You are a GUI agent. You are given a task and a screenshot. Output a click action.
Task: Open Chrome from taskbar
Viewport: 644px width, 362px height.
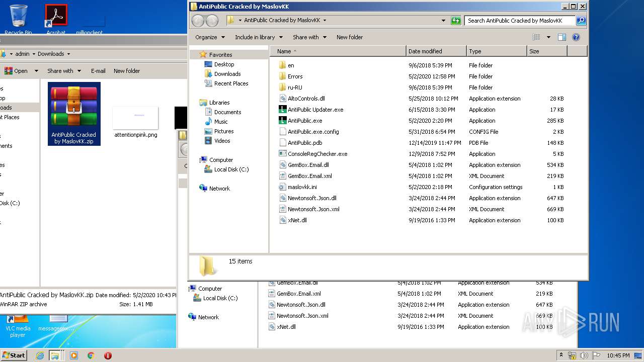(91, 355)
